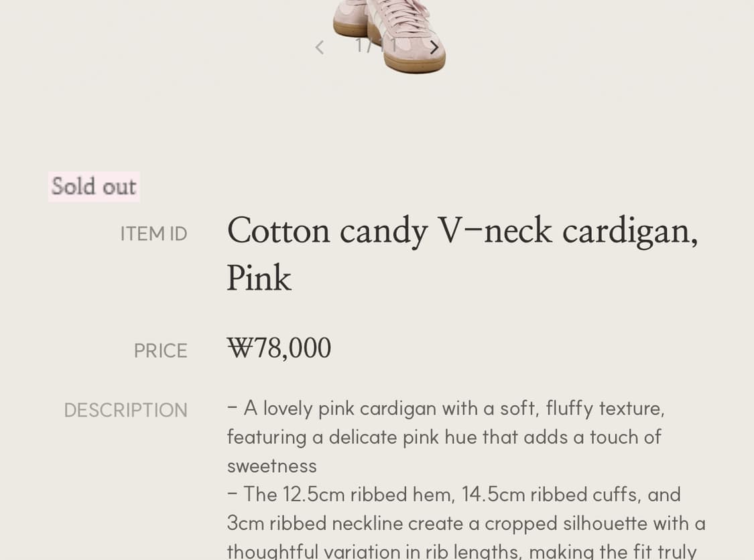Click the ITEM ID label
Image resolution: width=754 pixels, height=560 pixels.
[x=153, y=234]
